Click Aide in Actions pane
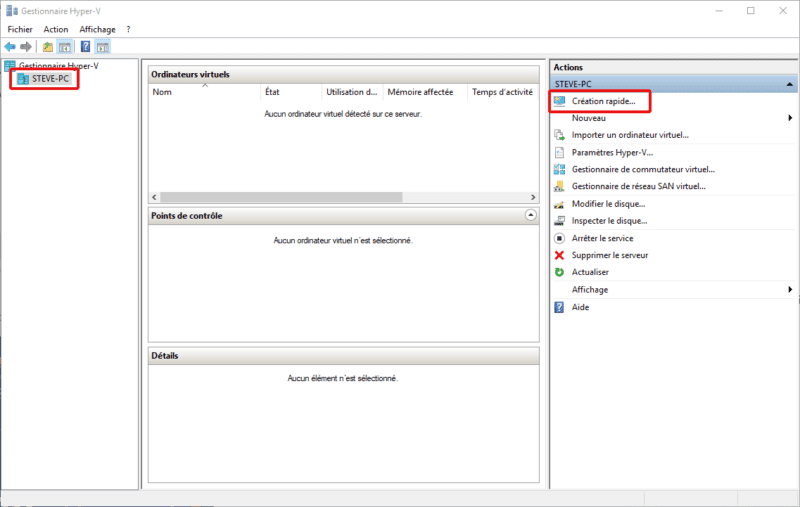 (581, 307)
